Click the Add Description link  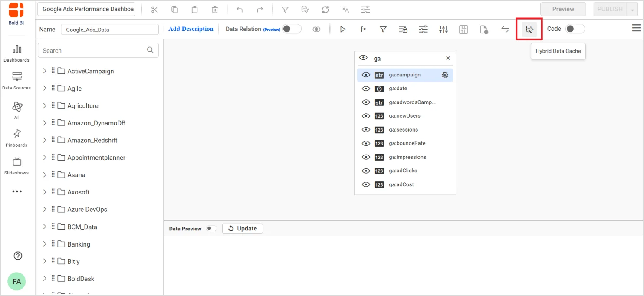191,29
